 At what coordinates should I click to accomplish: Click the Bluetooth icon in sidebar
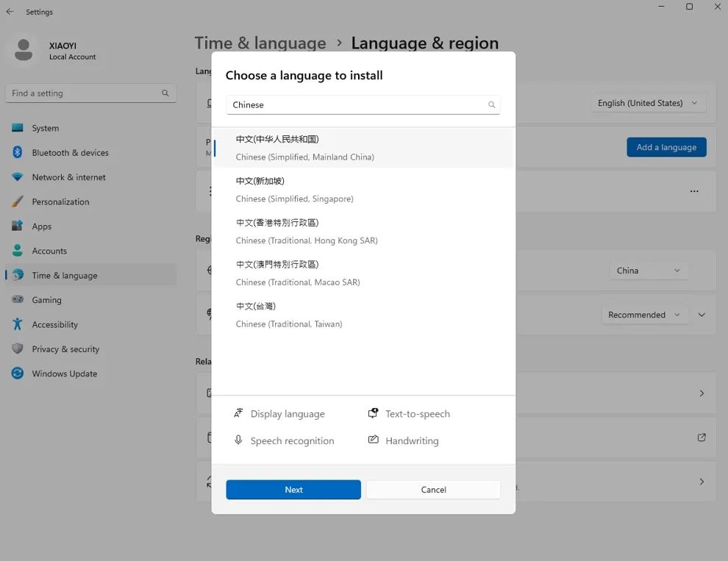coord(17,152)
